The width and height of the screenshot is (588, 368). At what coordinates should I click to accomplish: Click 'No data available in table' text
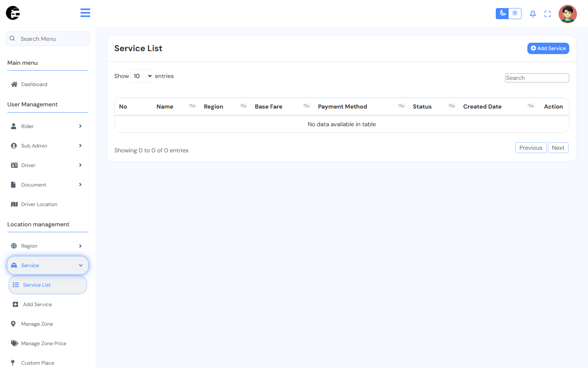point(342,124)
